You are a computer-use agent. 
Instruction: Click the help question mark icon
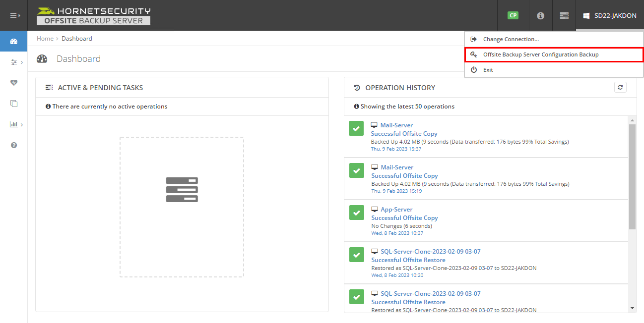click(x=13, y=145)
